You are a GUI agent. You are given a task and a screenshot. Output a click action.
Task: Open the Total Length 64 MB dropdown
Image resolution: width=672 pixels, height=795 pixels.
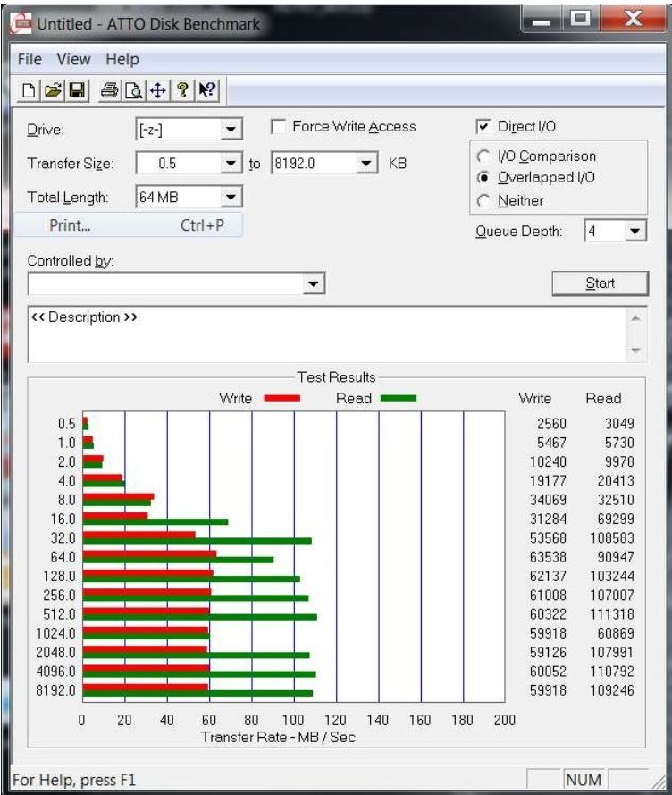pyautogui.click(x=231, y=198)
